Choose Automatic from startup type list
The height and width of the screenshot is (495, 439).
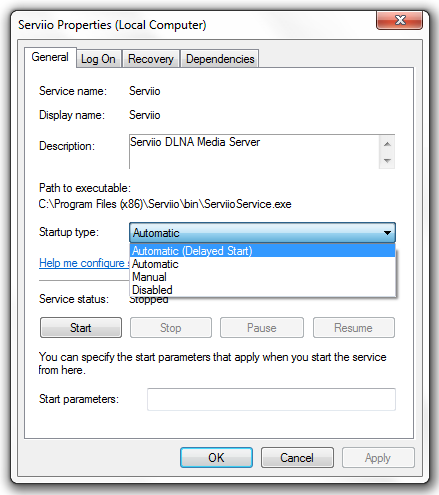point(262,264)
